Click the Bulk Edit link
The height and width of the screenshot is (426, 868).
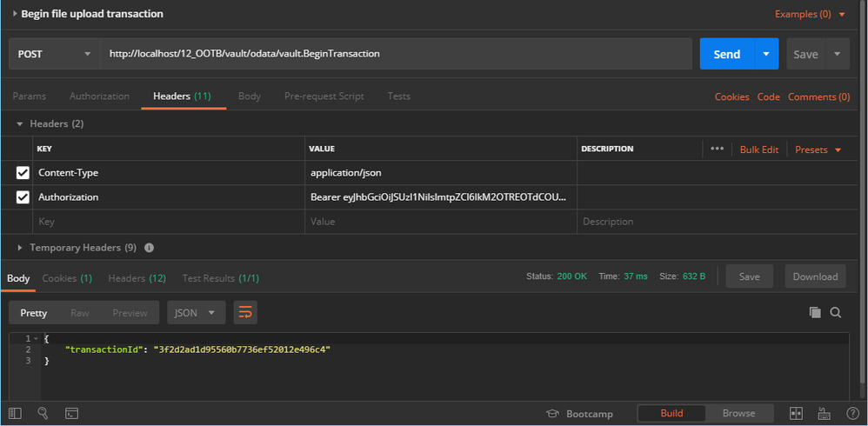[x=758, y=150]
